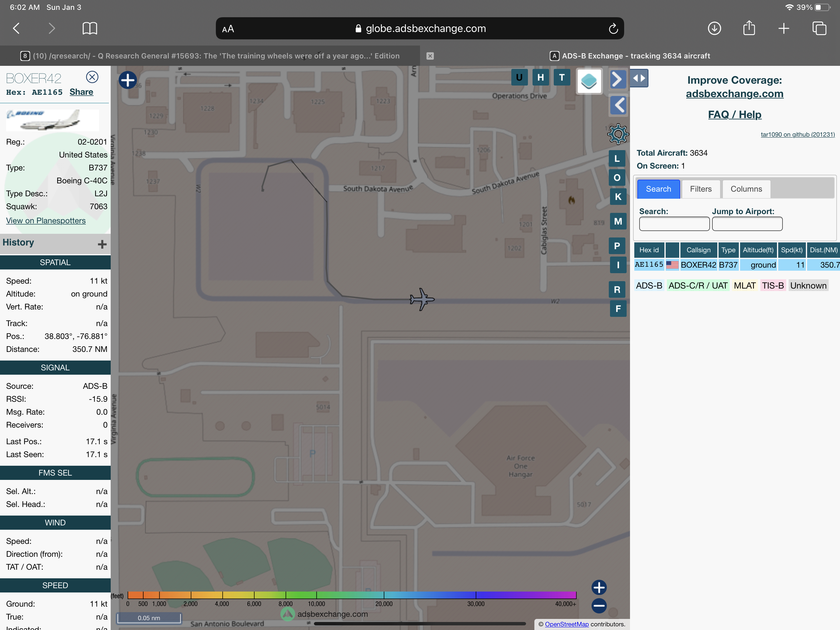Screen dimensions: 840x630
Task: Zoom in with bottom map plus
Action: pyautogui.click(x=599, y=588)
